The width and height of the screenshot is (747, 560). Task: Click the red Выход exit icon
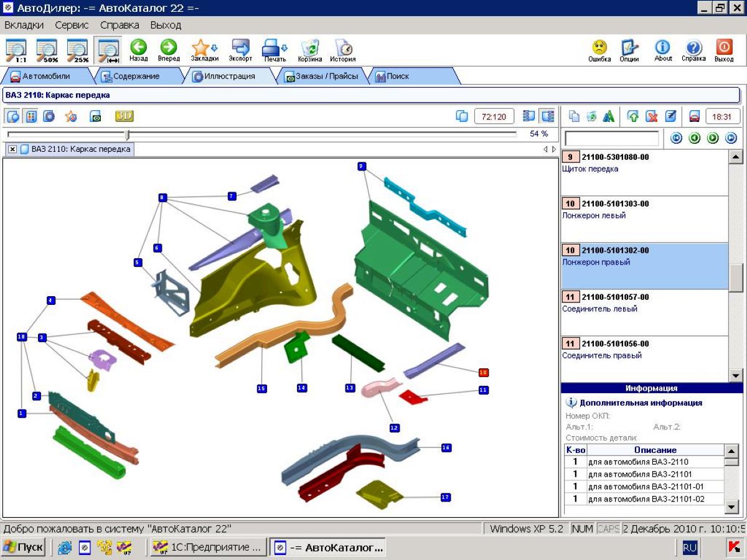point(724,50)
